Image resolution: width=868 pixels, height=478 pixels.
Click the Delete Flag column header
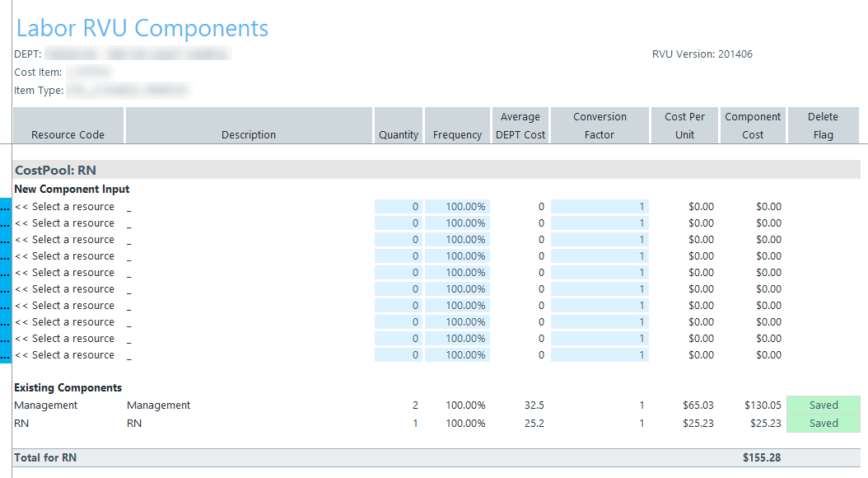coord(824,126)
